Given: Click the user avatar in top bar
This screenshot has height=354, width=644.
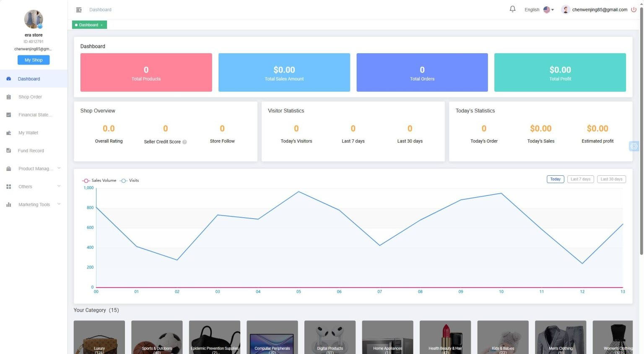Looking at the screenshot, I should point(566,10).
